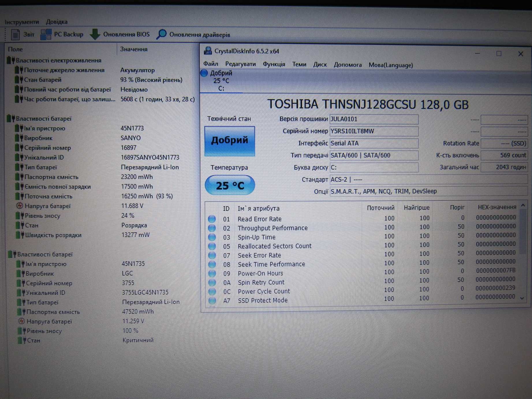
Task: Click the battery icon next to Виробник SANYO
Action: (19, 138)
